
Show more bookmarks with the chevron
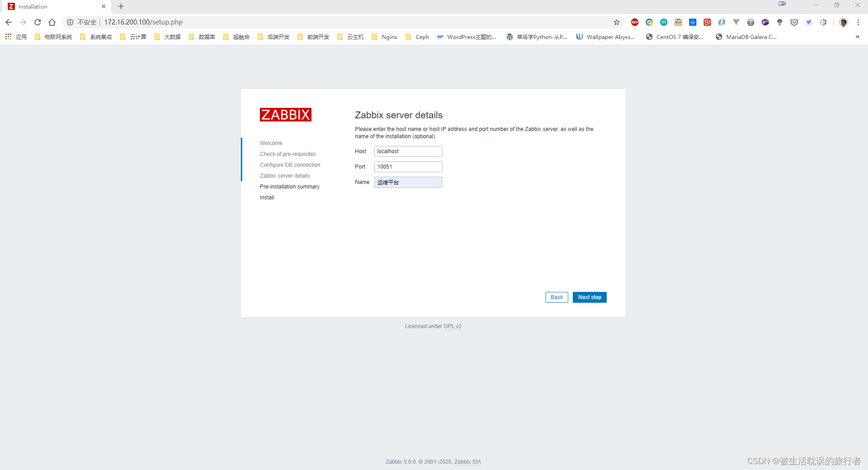click(857, 37)
